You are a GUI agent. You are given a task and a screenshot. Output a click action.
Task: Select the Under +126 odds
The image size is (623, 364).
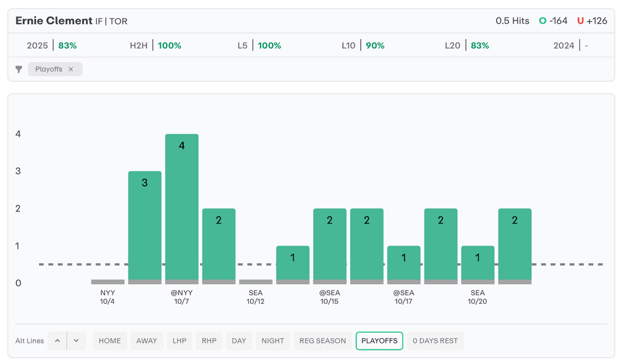[592, 21]
